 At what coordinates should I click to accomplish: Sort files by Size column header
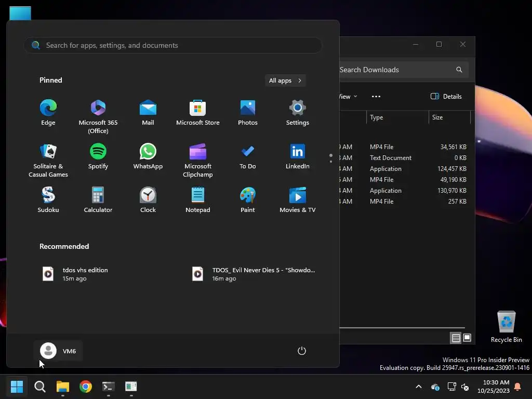pos(449,117)
